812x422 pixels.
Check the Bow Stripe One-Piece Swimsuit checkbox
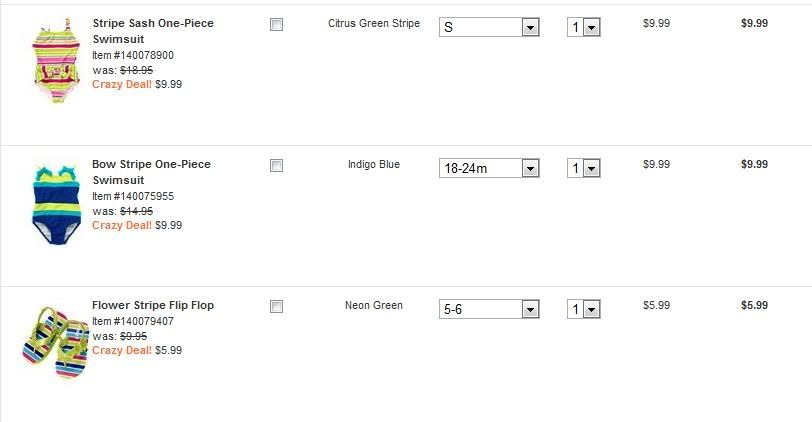coord(276,166)
